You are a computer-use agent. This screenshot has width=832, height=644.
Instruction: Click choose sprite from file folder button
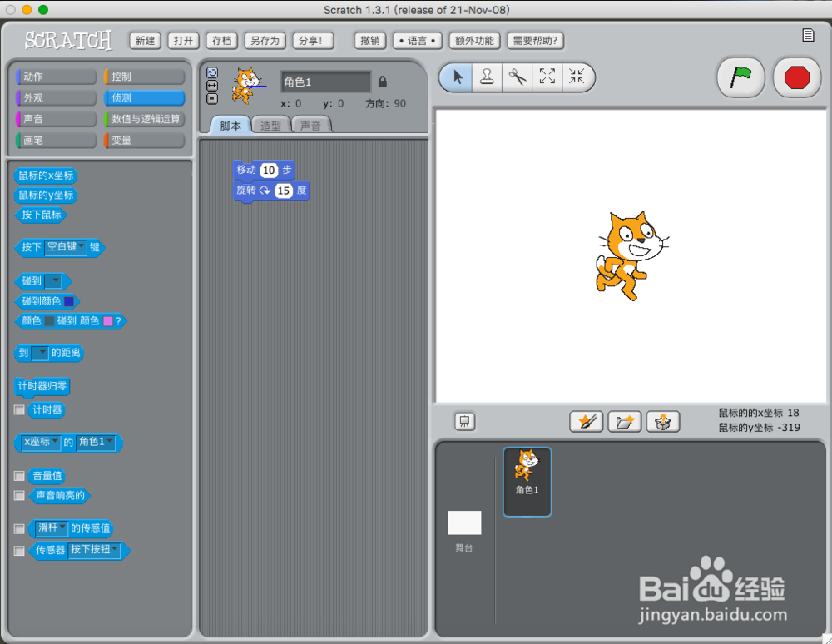[625, 422]
